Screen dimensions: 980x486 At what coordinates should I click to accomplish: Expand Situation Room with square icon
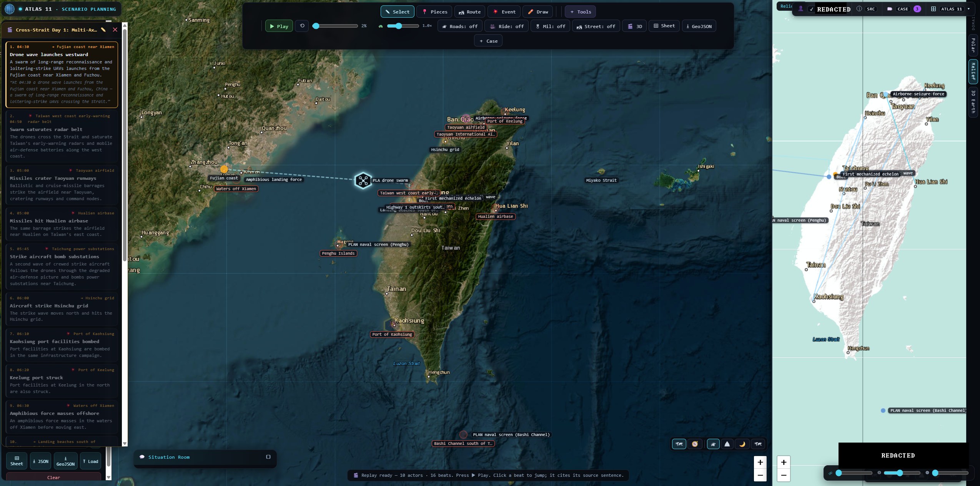click(x=268, y=457)
